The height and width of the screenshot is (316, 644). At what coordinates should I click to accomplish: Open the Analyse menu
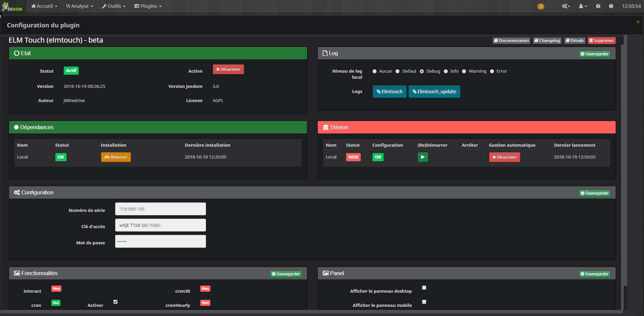tap(79, 6)
